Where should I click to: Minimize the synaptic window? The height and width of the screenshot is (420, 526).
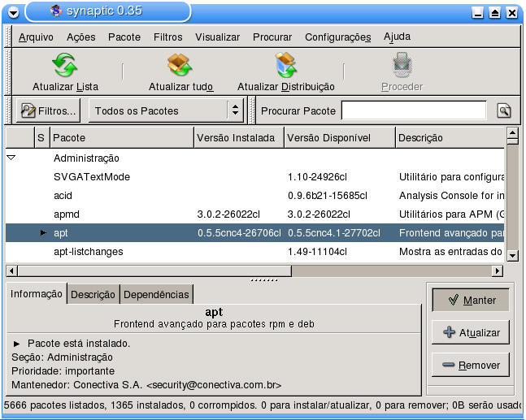coord(478,13)
